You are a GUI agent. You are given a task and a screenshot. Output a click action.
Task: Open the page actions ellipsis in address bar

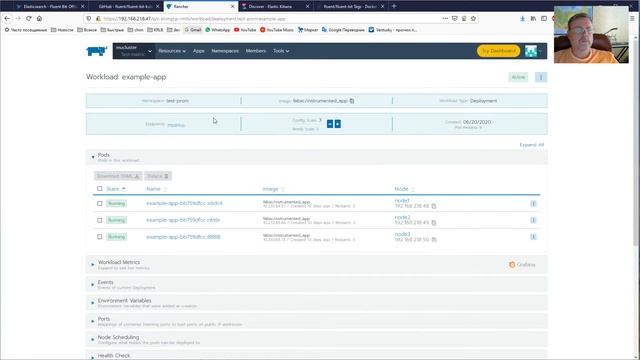tap(445, 18)
